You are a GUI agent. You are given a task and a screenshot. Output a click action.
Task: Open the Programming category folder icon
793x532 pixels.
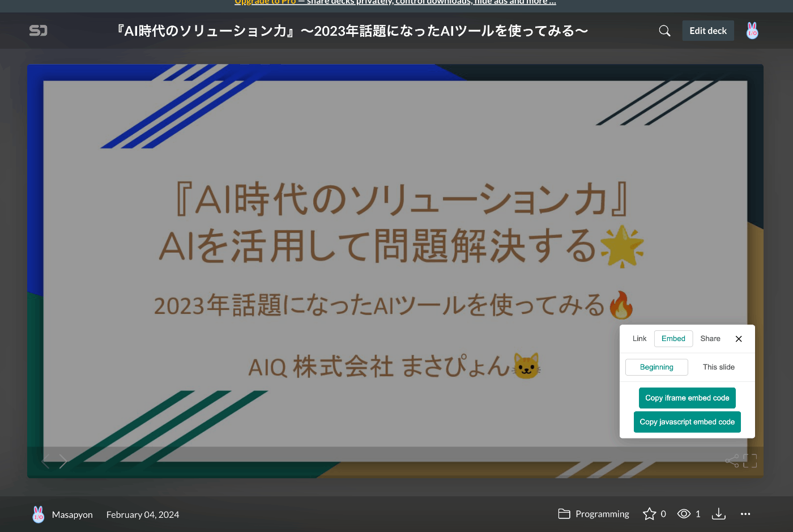564,514
